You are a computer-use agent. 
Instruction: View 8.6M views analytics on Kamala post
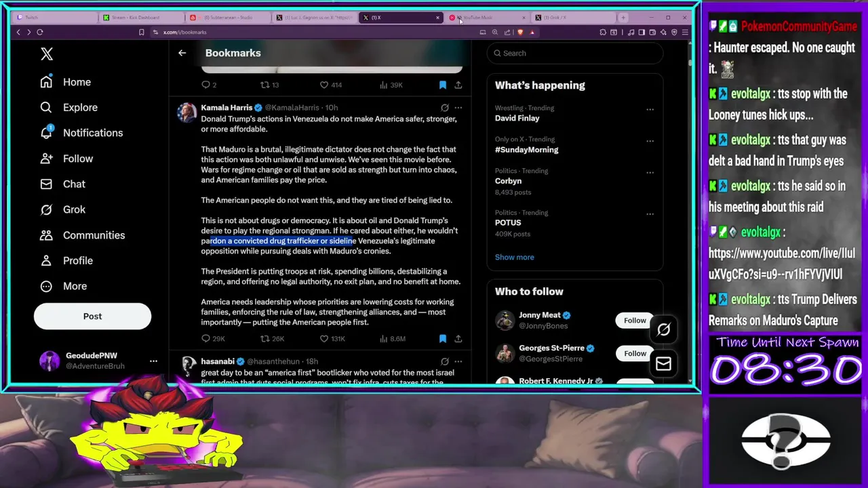coord(393,339)
